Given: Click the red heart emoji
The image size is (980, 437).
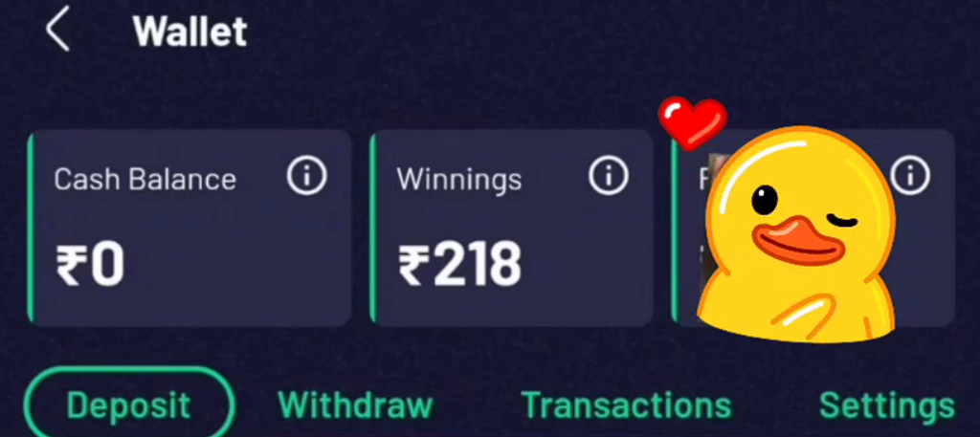Looking at the screenshot, I should pyautogui.click(x=692, y=123).
